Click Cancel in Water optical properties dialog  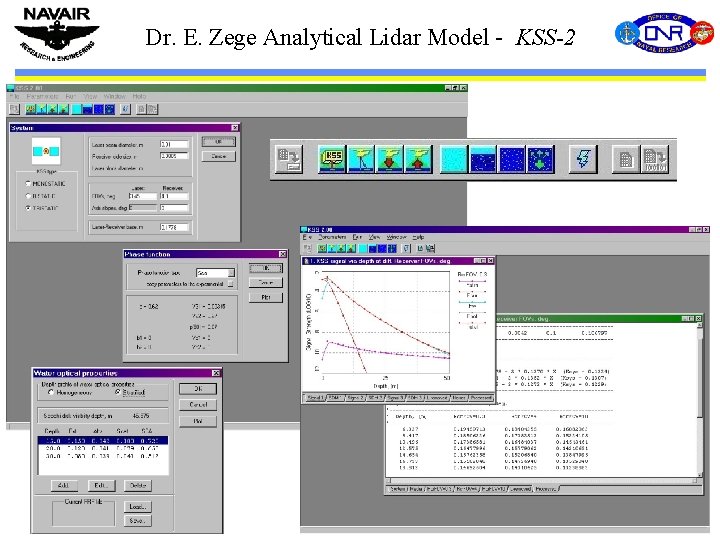click(x=198, y=405)
